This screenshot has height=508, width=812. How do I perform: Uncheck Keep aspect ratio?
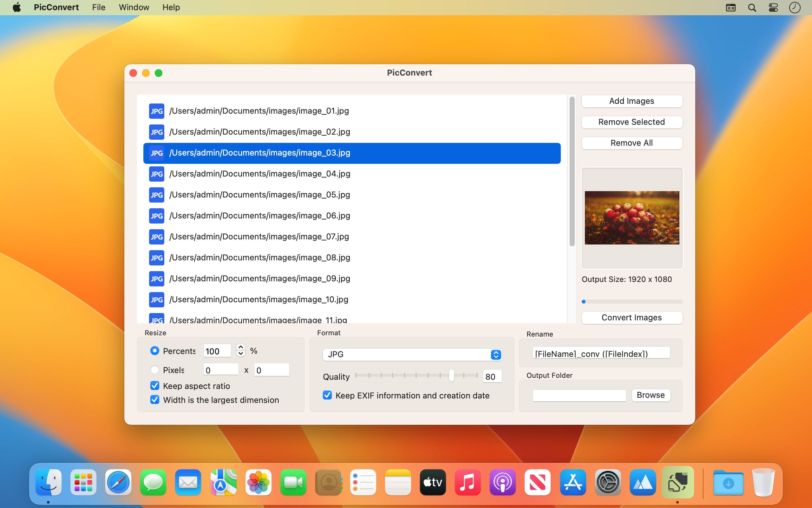[155, 386]
